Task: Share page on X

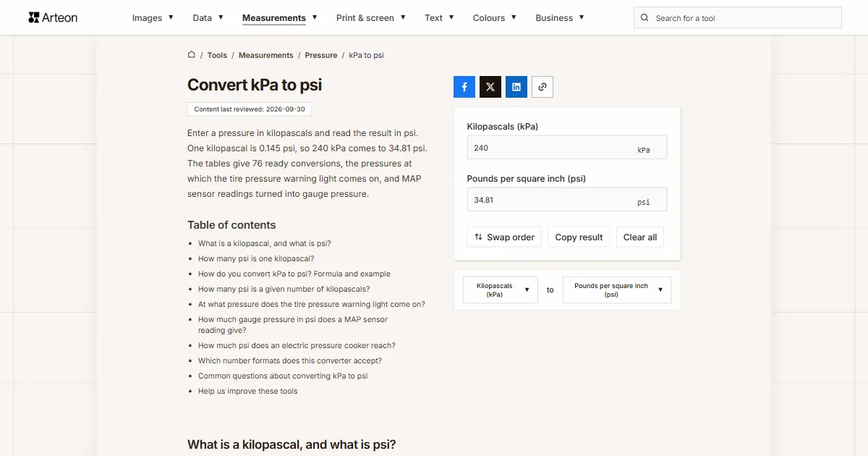Action: pyautogui.click(x=490, y=87)
